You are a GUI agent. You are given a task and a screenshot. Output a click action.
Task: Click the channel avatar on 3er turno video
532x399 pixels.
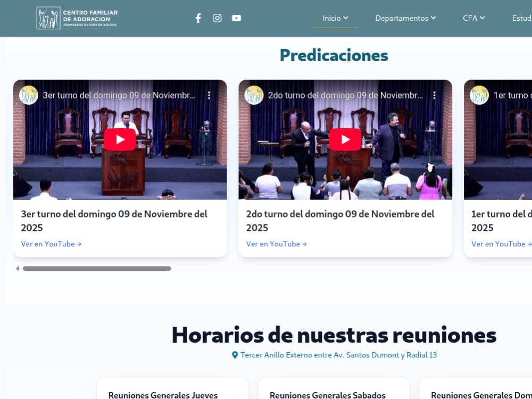[29, 95]
